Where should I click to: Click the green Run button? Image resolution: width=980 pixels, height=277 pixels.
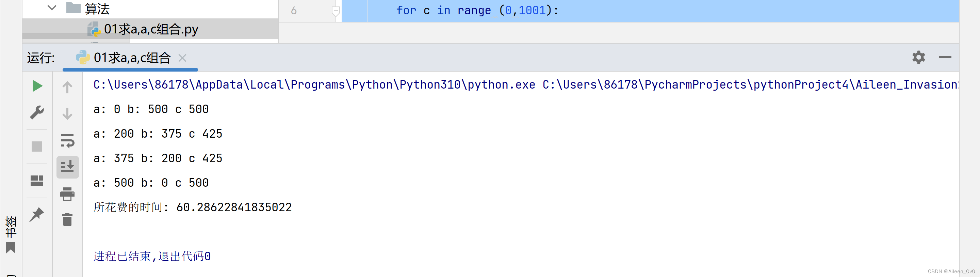click(x=37, y=86)
